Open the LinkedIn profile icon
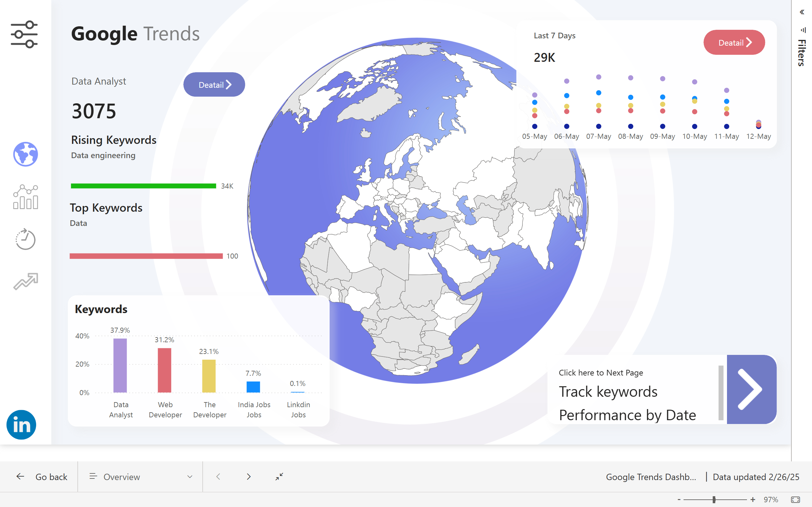The width and height of the screenshot is (812, 507). tap(21, 425)
